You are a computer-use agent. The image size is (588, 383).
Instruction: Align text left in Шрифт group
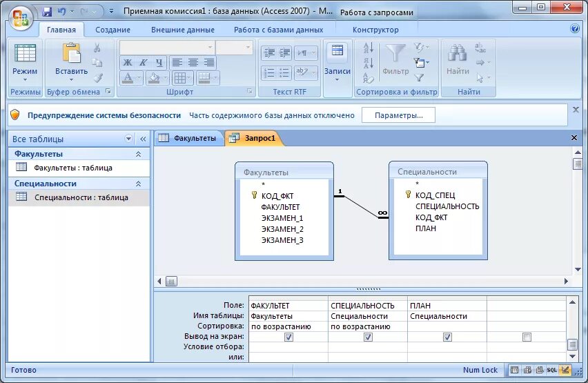point(177,63)
